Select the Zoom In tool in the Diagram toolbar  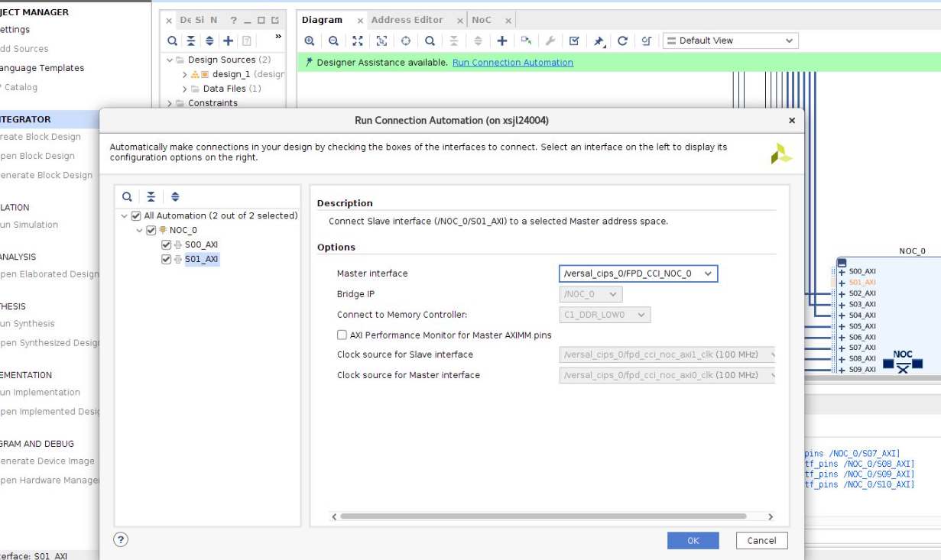coord(310,40)
